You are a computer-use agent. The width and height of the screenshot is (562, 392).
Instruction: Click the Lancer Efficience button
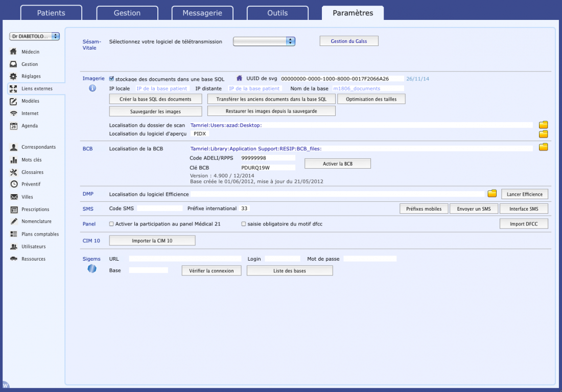coord(525,194)
